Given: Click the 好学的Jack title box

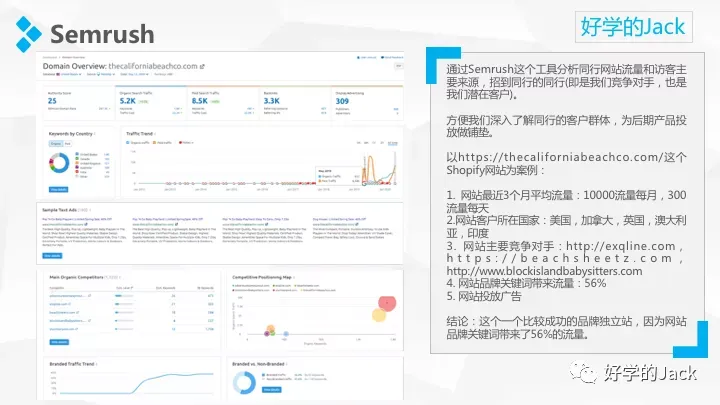Looking at the screenshot, I should click(633, 27).
